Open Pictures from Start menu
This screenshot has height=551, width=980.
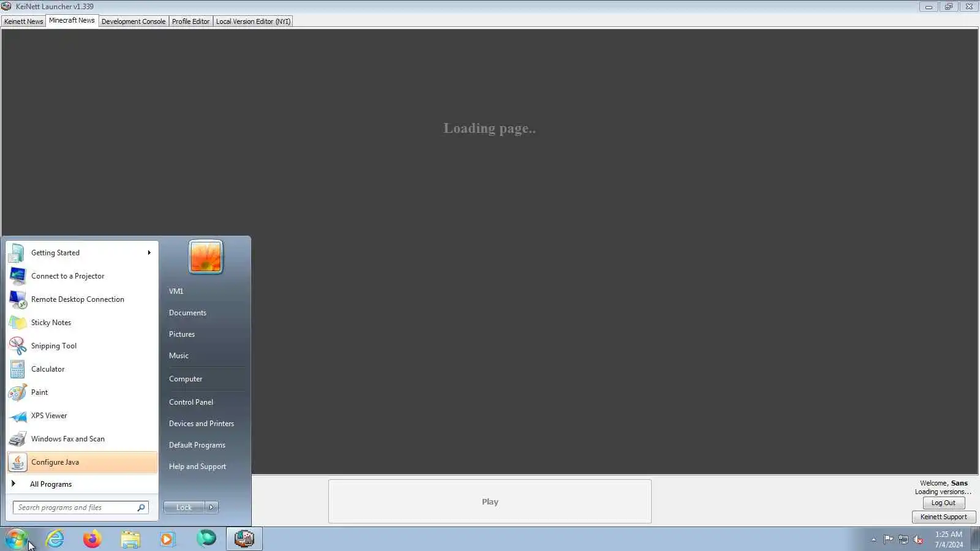coord(182,334)
